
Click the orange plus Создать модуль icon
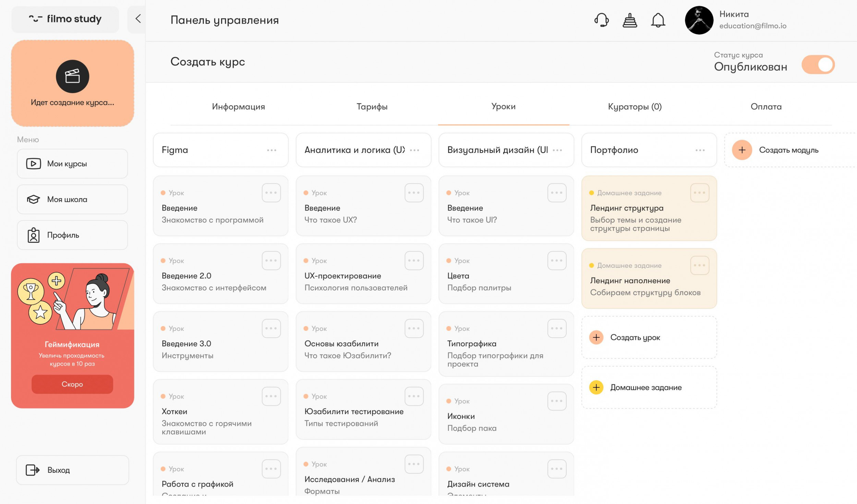coord(742,150)
